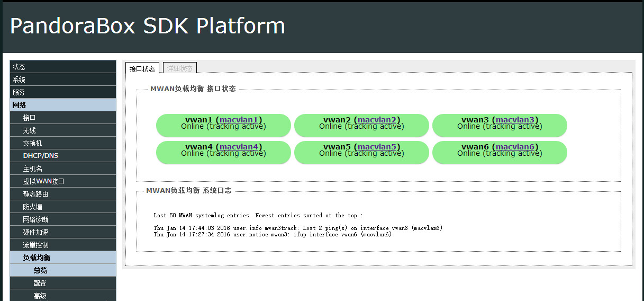
Task: Open the macvlan6 link
Action: [515, 147]
